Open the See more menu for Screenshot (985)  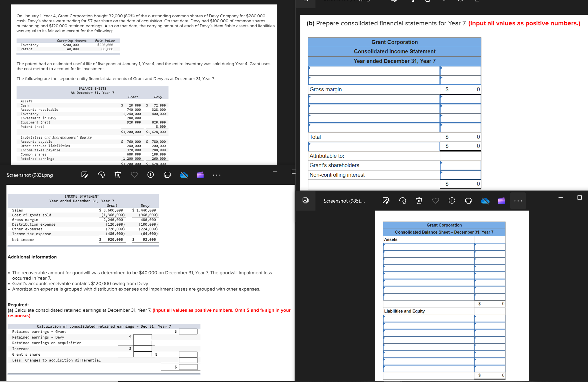pyautogui.click(x=518, y=200)
